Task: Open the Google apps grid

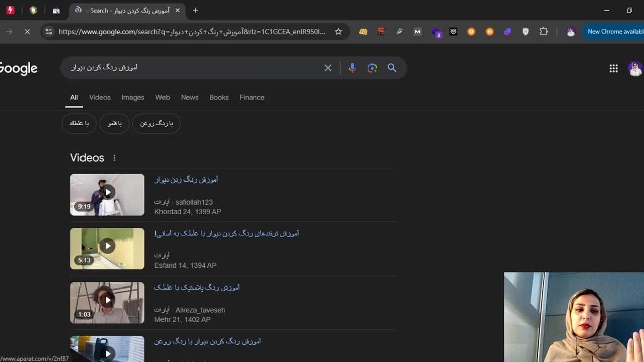Action: (613, 69)
